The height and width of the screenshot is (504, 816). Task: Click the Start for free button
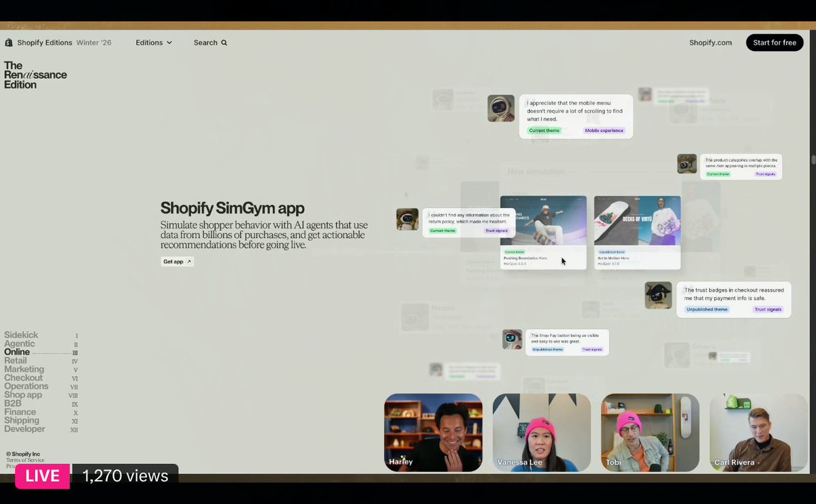774,43
